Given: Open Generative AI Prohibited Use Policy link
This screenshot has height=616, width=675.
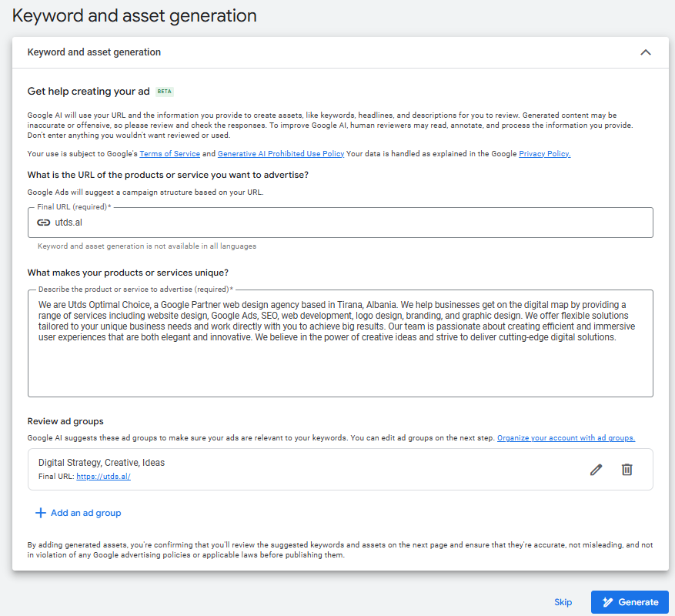Looking at the screenshot, I should [x=281, y=154].
